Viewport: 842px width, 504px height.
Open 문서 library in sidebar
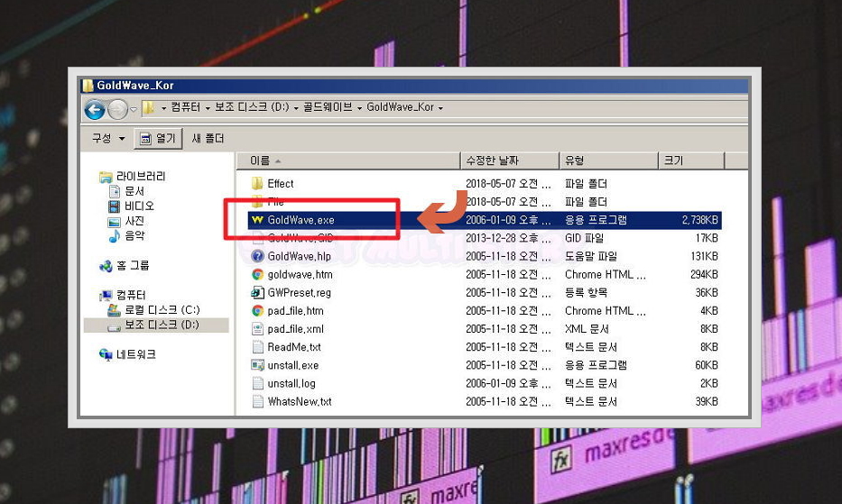click(134, 191)
